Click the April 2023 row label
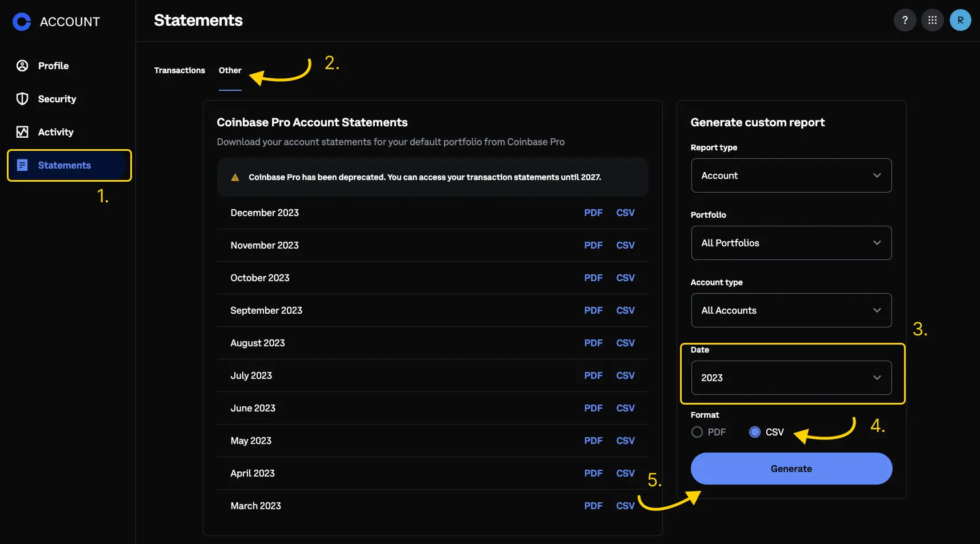 coord(253,473)
